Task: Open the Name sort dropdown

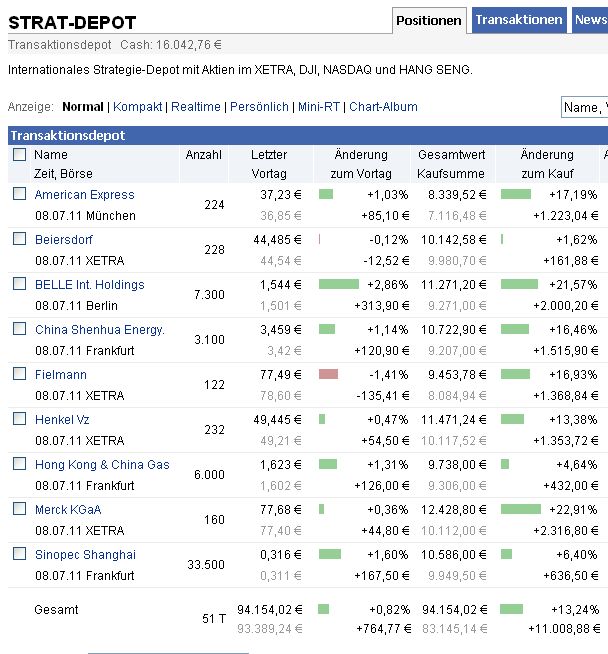Action: (x=585, y=107)
